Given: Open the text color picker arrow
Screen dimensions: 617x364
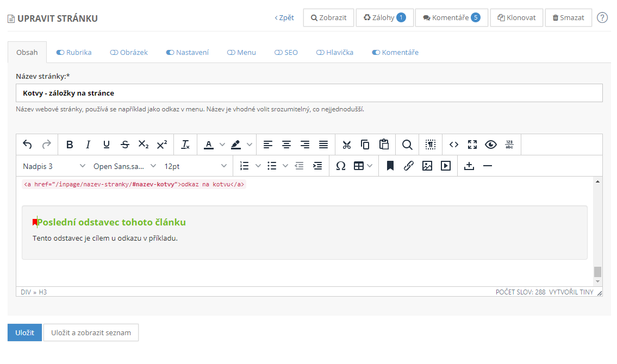Looking at the screenshot, I should tap(222, 145).
